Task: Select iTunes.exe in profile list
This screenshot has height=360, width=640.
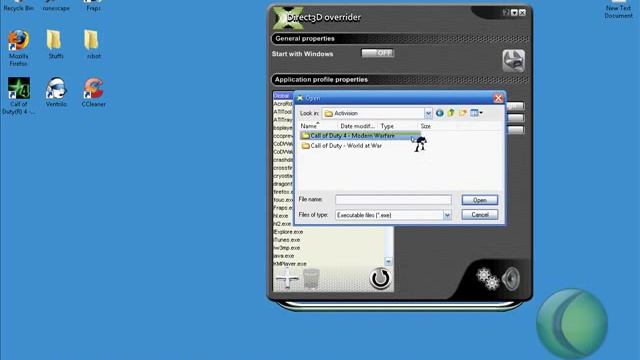Action: point(287,240)
